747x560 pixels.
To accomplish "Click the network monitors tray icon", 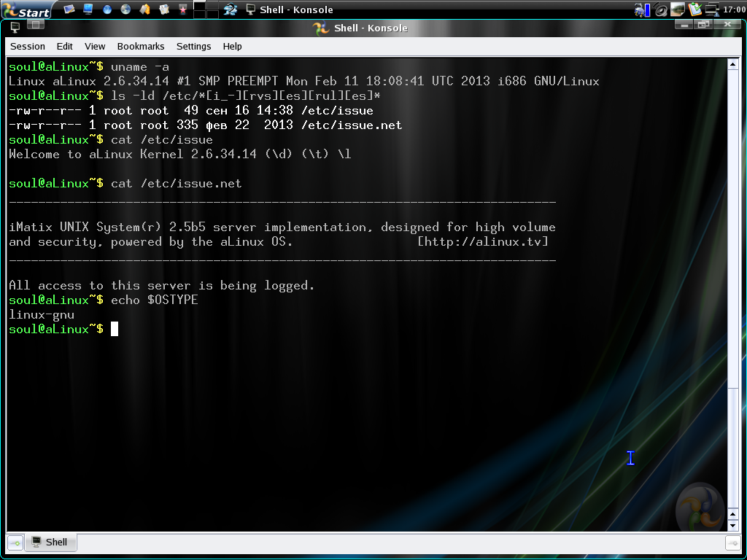I will click(x=712, y=9).
